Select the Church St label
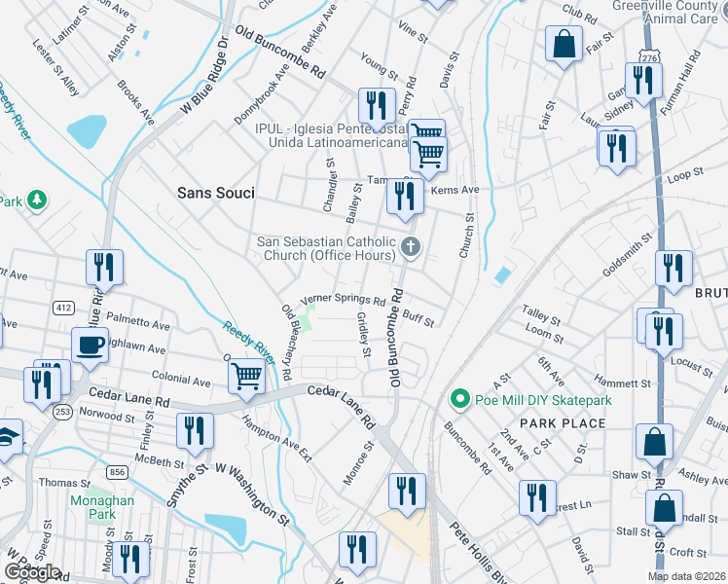 point(467,236)
